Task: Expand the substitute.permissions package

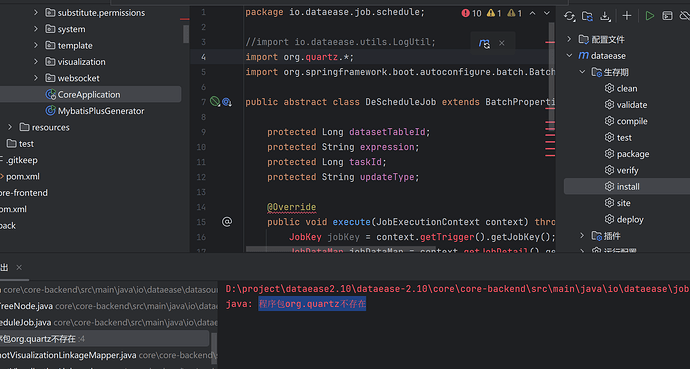Action: click(x=36, y=13)
